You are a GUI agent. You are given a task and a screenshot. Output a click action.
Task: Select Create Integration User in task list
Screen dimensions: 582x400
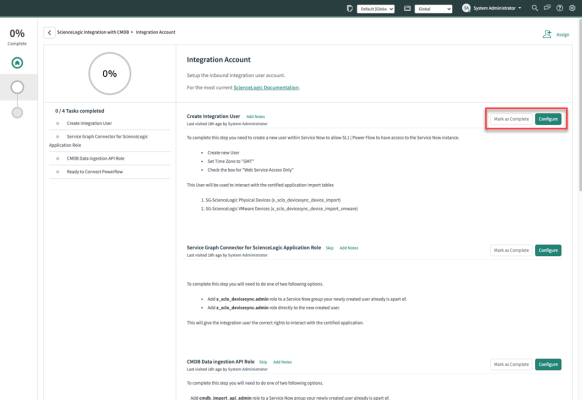89,123
